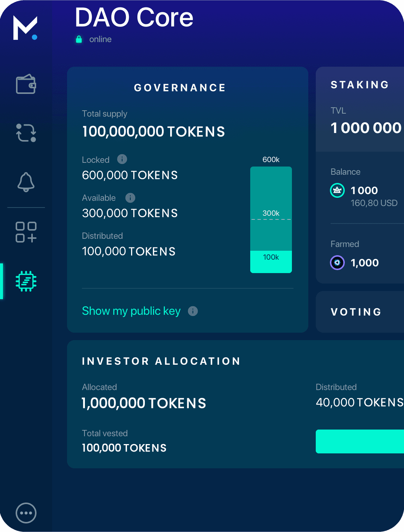Click the Farmed token icon

(337, 263)
